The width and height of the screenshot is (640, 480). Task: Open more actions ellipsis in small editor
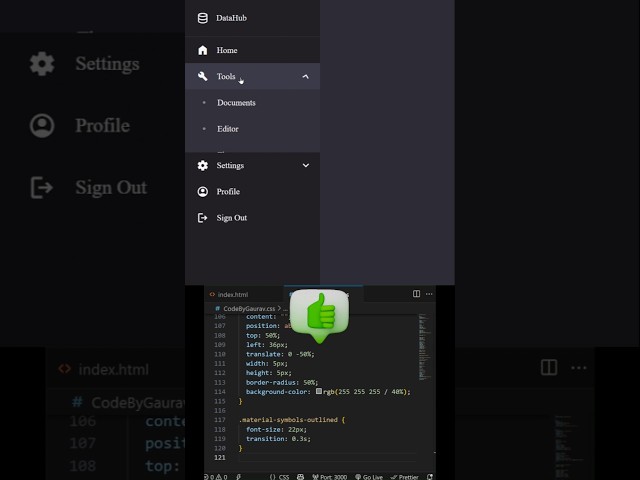tap(429, 294)
